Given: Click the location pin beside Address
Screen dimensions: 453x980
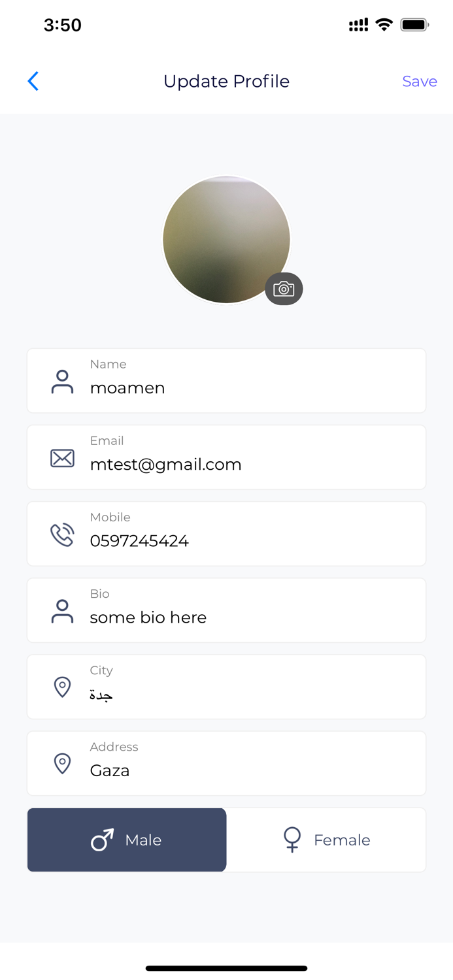Looking at the screenshot, I should (x=62, y=764).
